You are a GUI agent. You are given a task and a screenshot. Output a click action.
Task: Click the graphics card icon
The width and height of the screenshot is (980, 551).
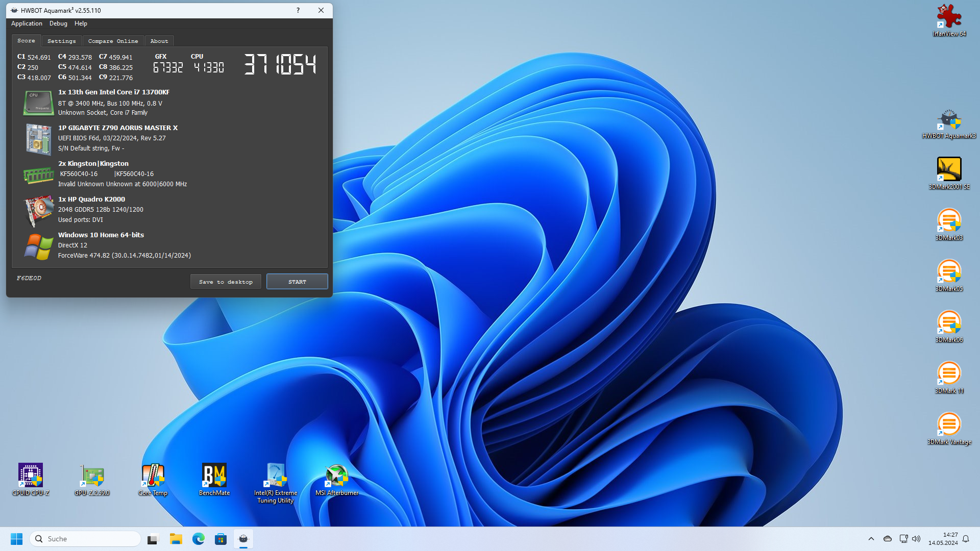39,210
